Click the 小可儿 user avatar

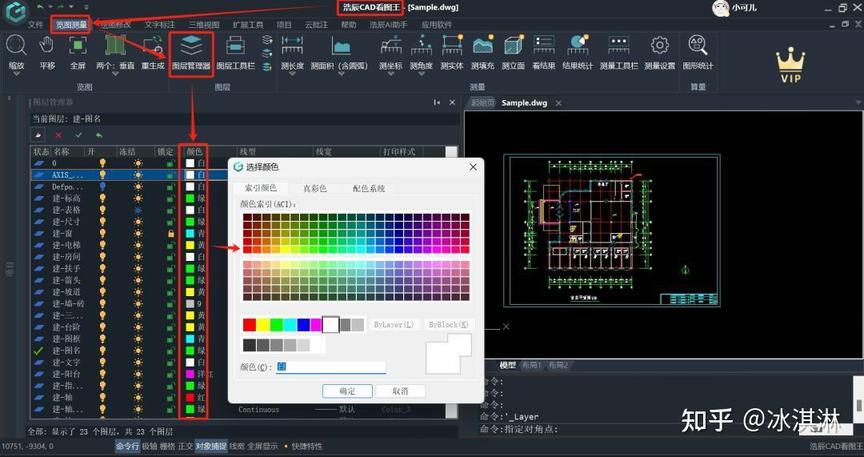[720, 8]
